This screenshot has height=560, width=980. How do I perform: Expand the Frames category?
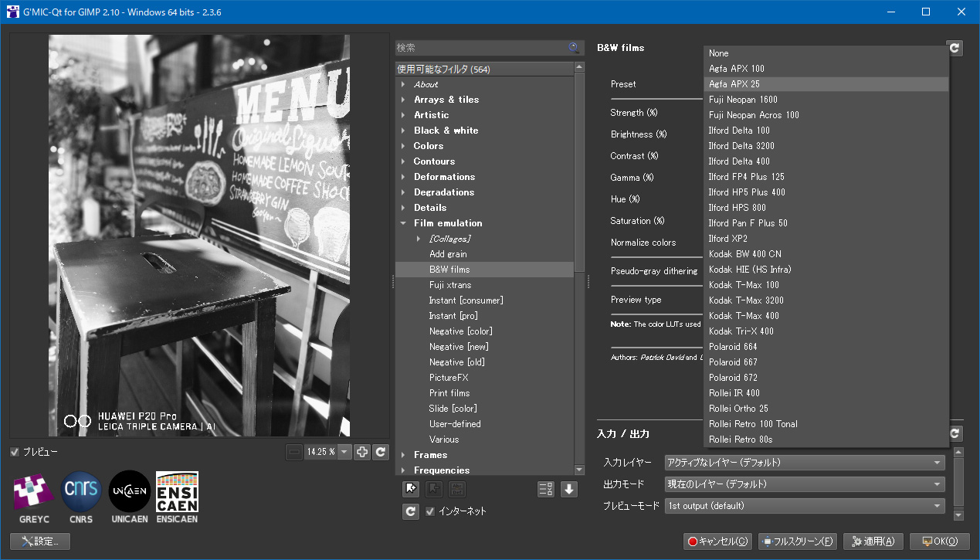coord(403,455)
